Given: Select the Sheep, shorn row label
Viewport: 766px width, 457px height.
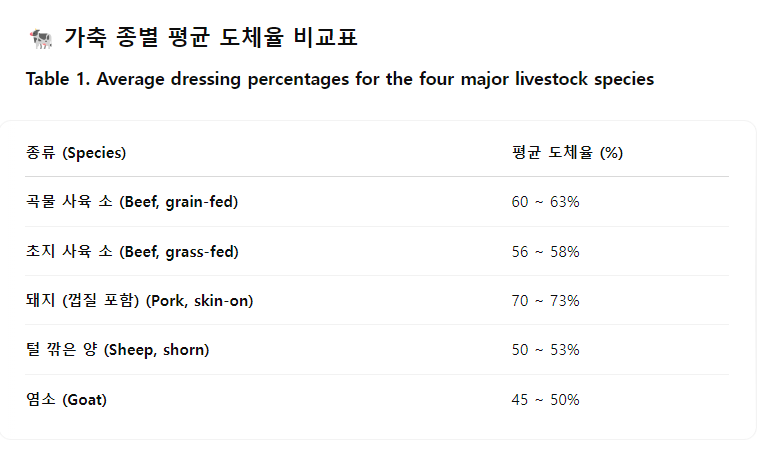Looking at the screenshot, I should pos(117,350).
